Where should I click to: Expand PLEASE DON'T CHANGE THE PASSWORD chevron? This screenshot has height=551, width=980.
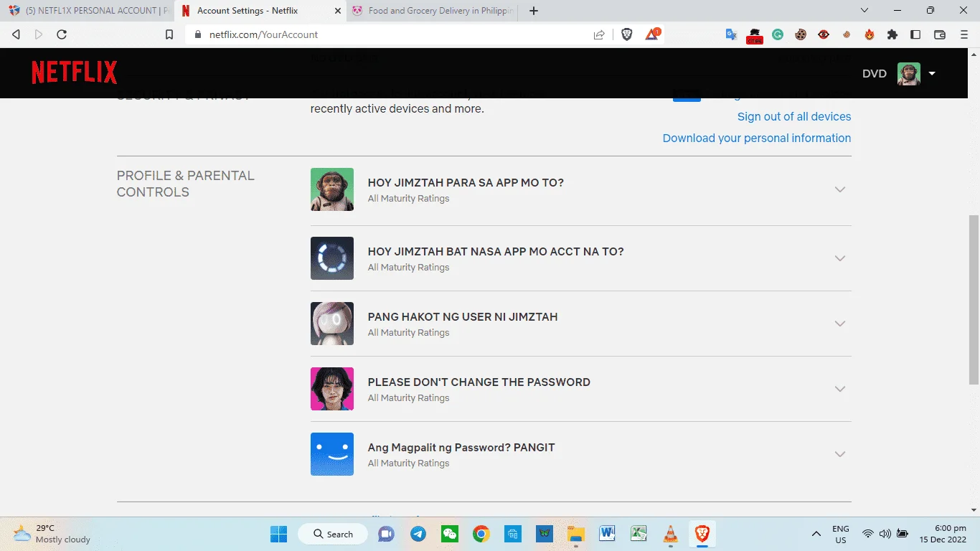click(x=840, y=389)
